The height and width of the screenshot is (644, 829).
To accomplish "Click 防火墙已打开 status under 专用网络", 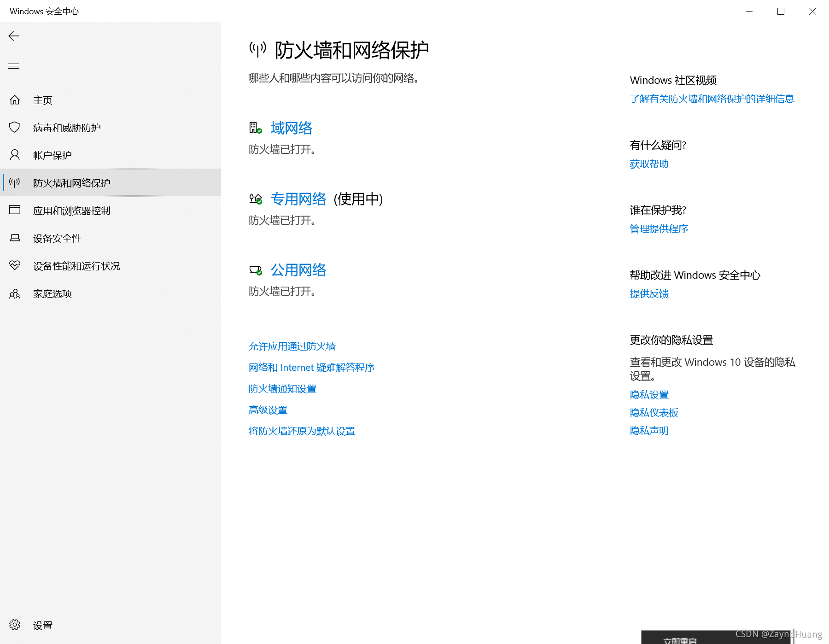I will coord(282,221).
